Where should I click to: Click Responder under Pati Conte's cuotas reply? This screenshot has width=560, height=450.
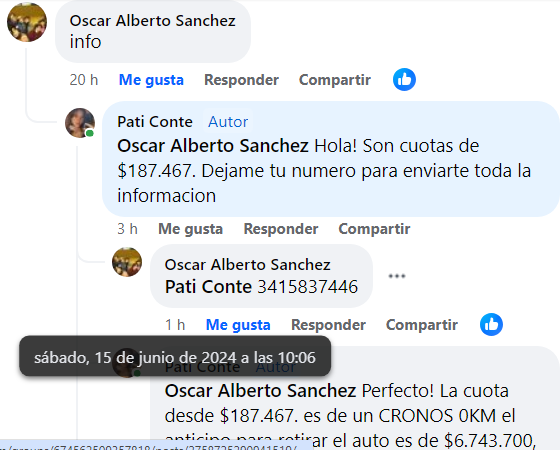point(281,229)
